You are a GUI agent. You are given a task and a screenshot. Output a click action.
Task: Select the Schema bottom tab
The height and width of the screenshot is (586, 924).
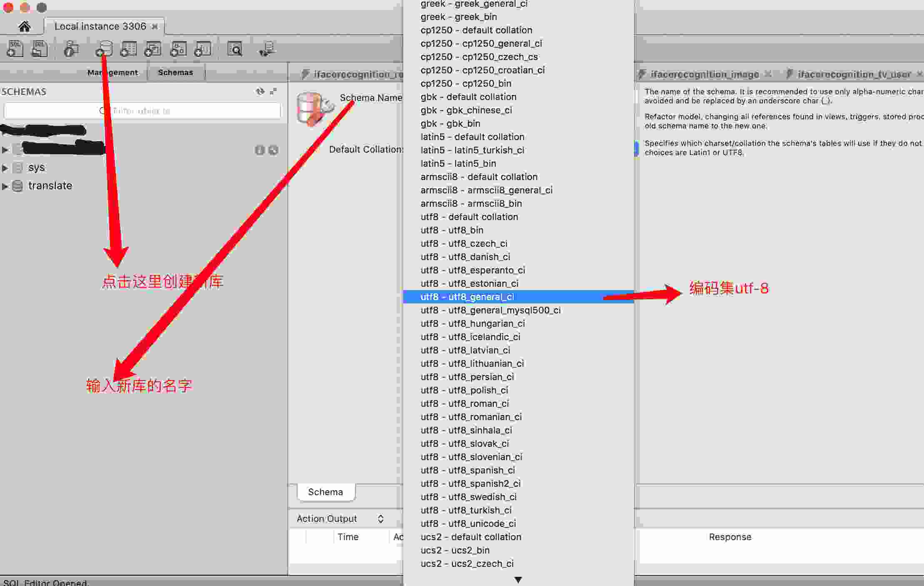(x=326, y=492)
